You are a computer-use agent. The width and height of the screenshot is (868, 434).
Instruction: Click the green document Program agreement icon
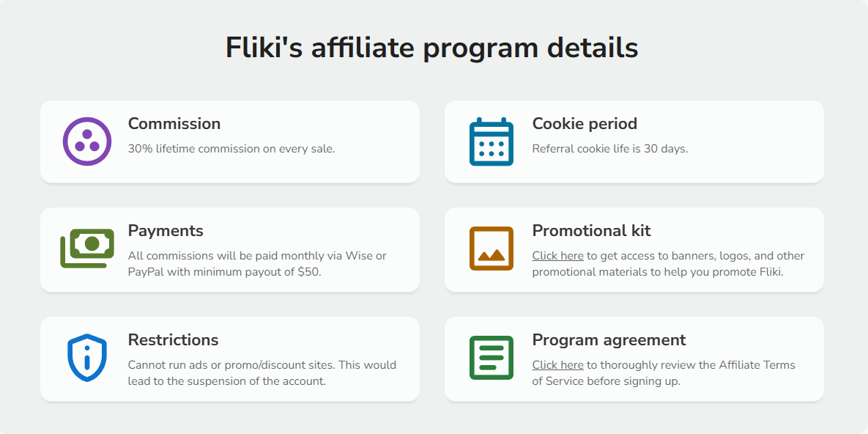coord(491,358)
